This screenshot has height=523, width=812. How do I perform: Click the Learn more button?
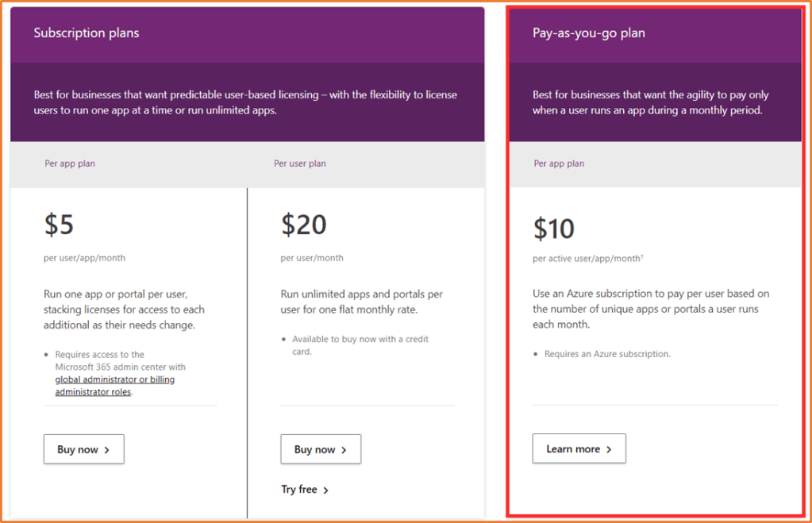pyautogui.click(x=579, y=448)
